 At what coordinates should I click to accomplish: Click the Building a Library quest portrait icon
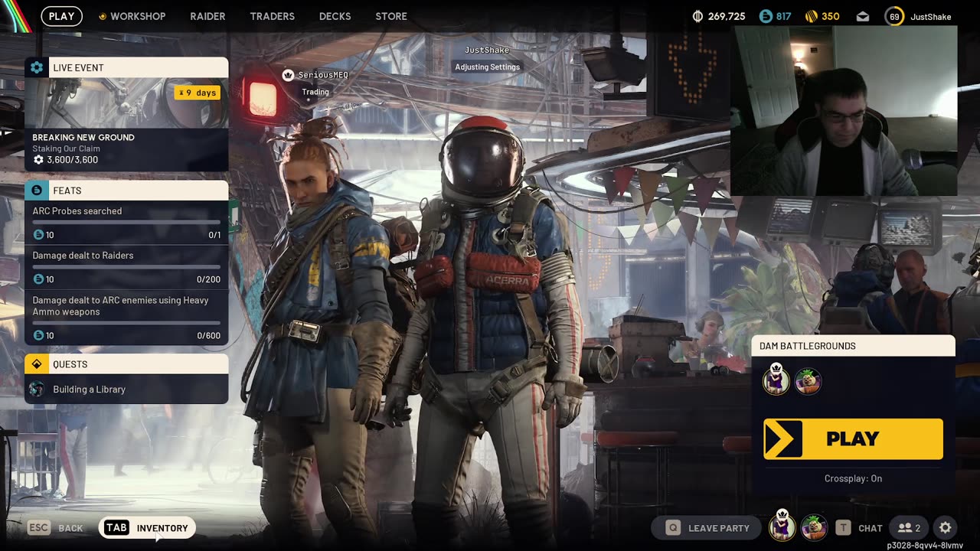[36, 390]
